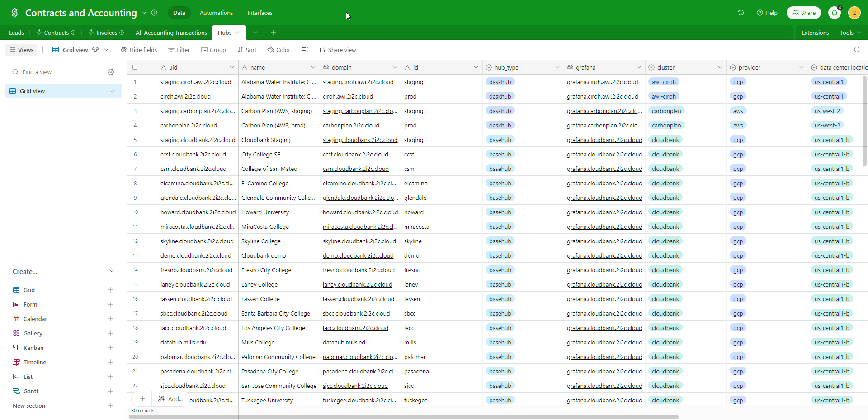Image resolution: width=868 pixels, height=420 pixels.
Task: Toggle the Views sidebar
Action: pyautogui.click(x=21, y=50)
